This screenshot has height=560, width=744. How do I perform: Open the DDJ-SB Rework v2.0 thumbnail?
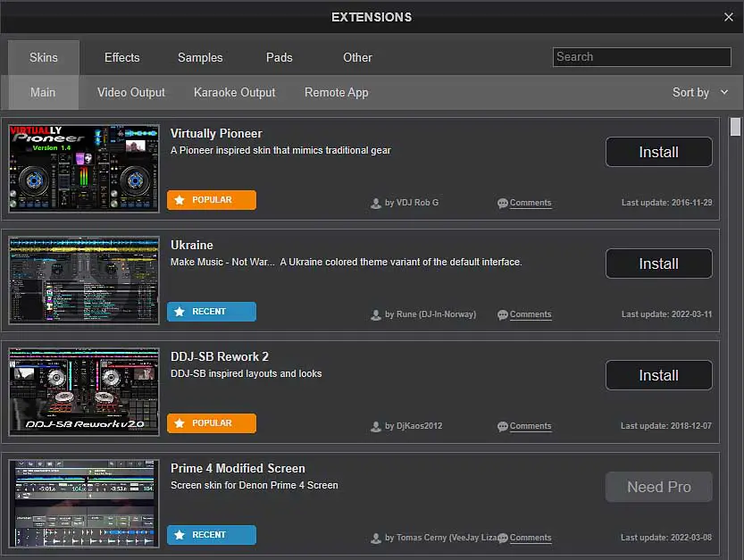coord(84,391)
